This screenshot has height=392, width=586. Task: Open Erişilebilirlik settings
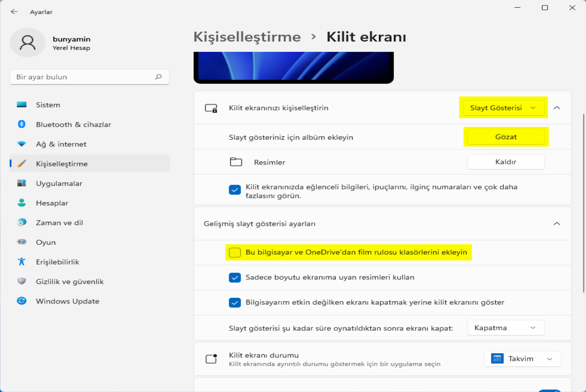[x=89, y=262]
